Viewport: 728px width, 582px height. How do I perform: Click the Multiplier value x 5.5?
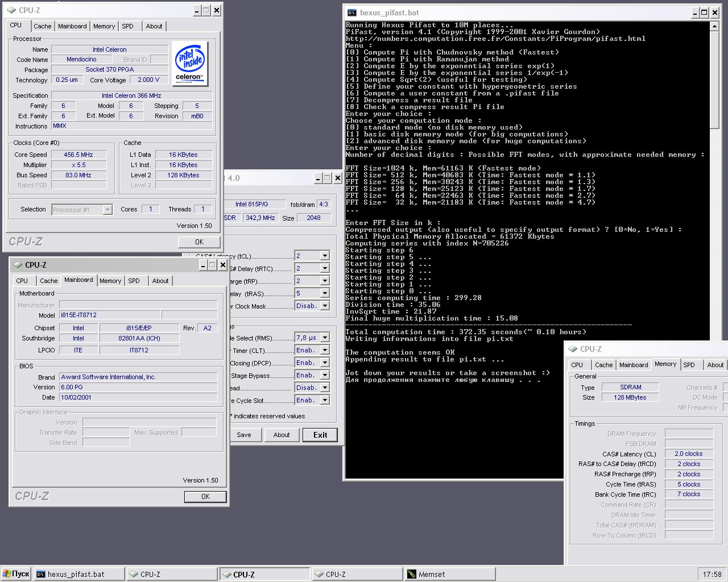[78, 165]
